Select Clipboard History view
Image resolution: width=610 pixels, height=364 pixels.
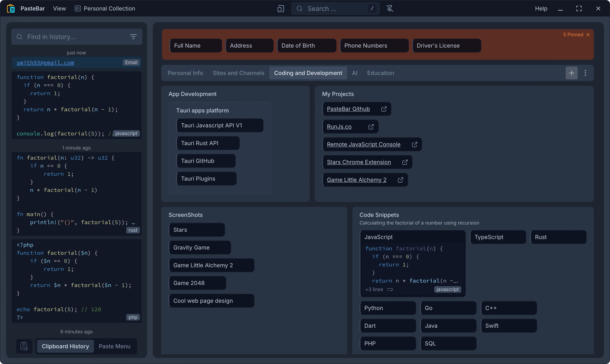pos(65,346)
